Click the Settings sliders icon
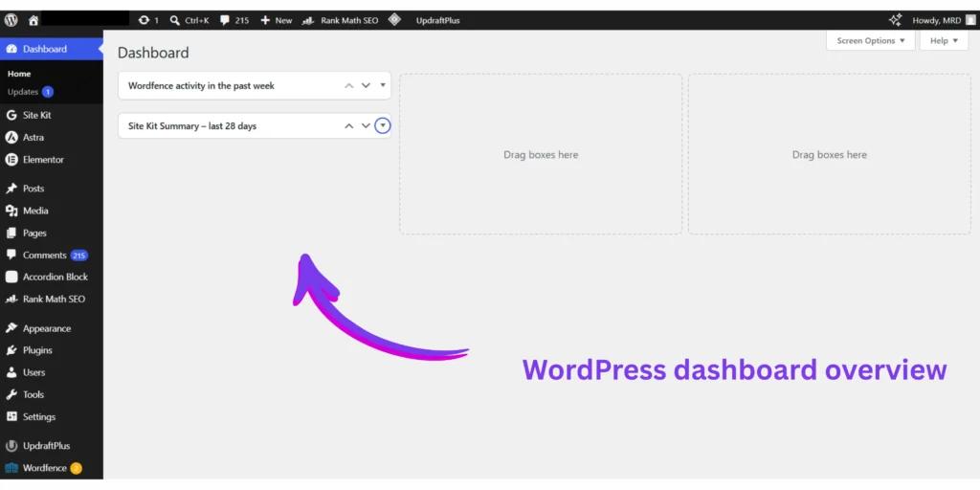The height and width of the screenshot is (490, 980). point(11,416)
